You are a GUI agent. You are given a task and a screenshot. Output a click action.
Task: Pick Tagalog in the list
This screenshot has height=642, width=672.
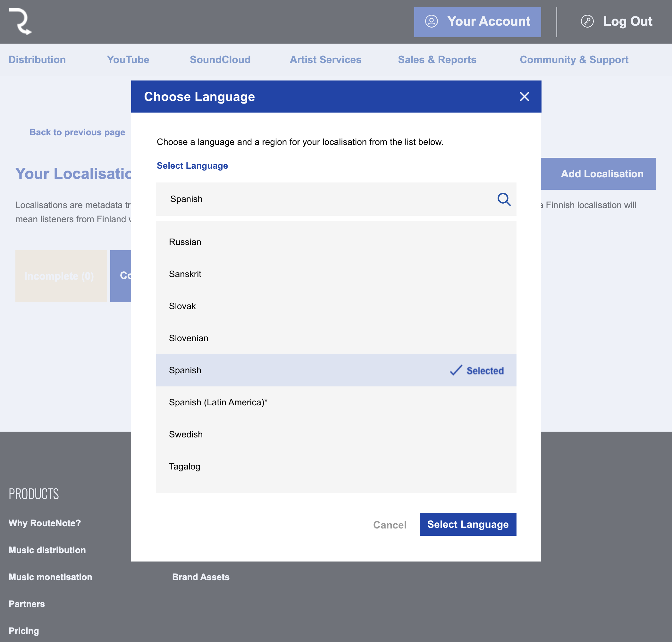pos(184,467)
